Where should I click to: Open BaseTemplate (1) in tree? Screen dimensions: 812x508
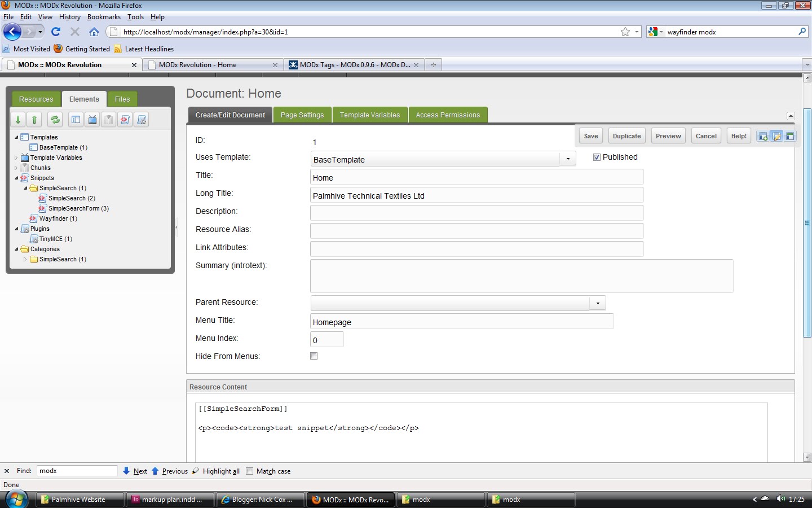63,147
